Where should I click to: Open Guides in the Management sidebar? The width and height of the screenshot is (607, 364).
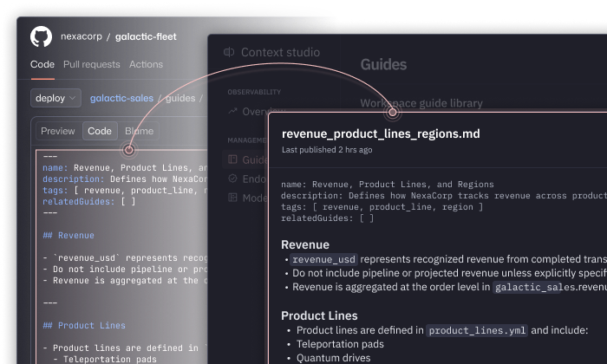click(246, 159)
